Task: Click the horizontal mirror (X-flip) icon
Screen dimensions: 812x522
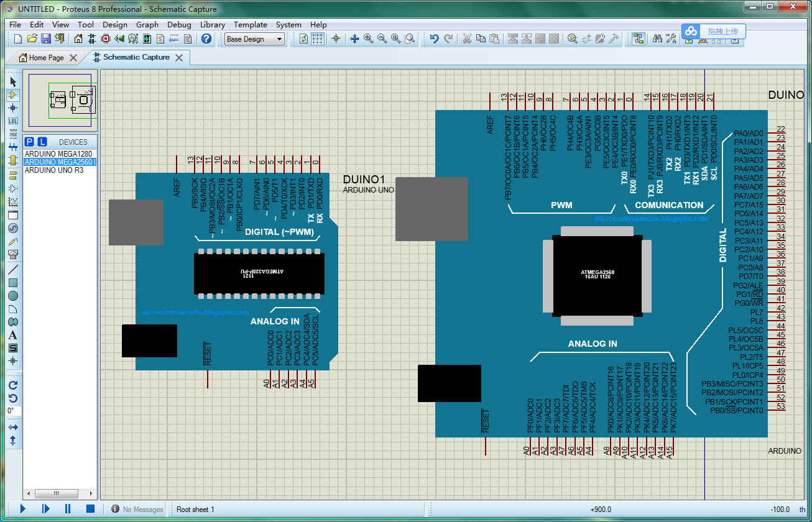Action: tap(13, 428)
